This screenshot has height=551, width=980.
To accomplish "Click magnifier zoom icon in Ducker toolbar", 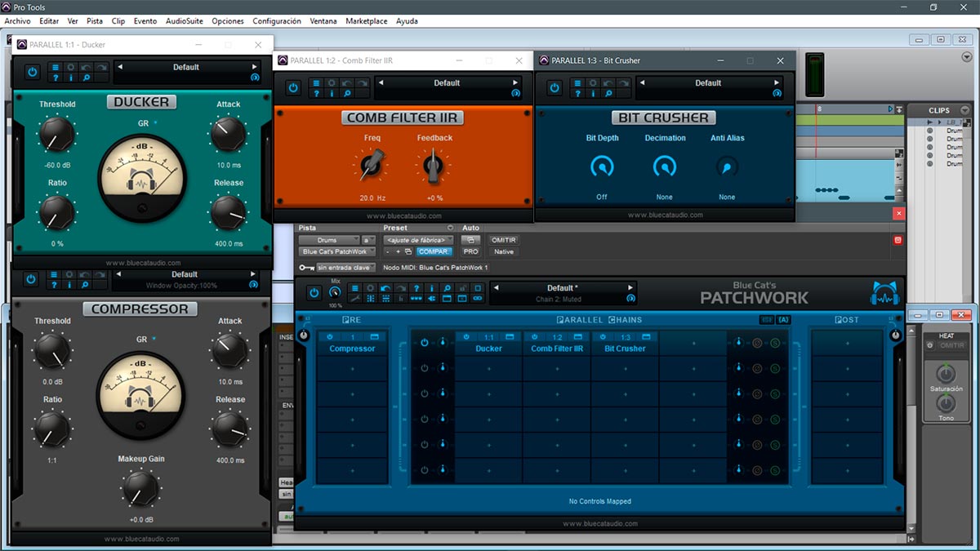I will point(87,78).
